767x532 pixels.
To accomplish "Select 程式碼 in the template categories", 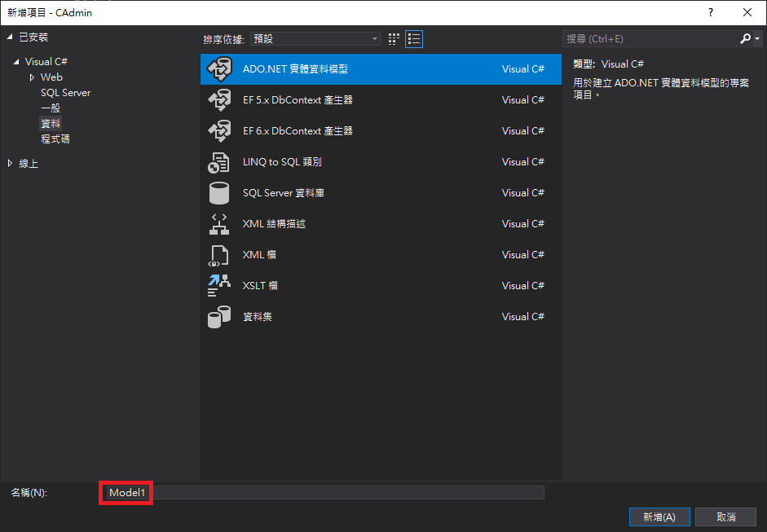I will 54,138.
